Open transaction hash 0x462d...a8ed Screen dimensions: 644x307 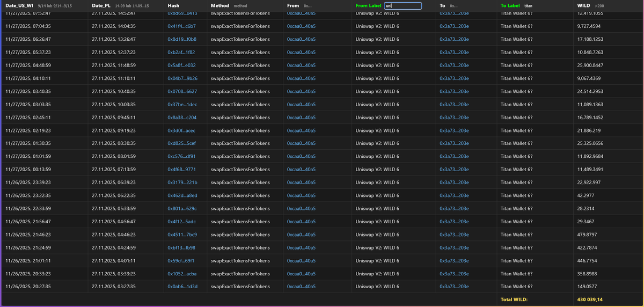(x=182, y=195)
